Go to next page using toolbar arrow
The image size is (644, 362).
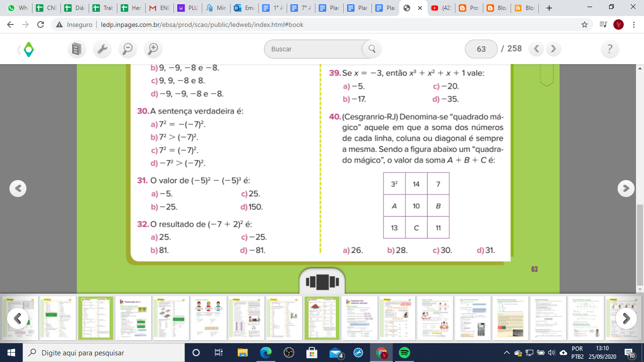pos(553,49)
